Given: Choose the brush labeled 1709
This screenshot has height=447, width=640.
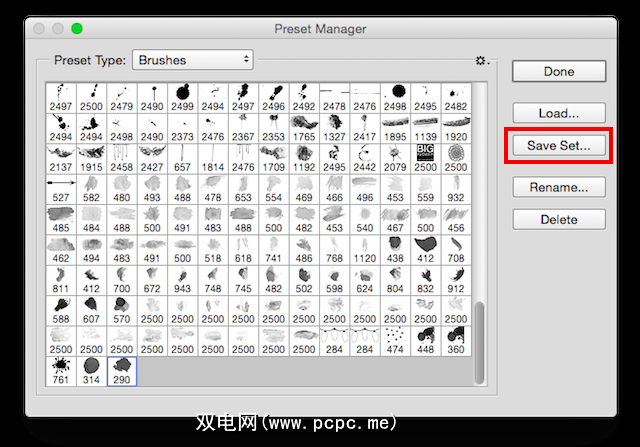Looking at the screenshot, I should pos(273,159).
